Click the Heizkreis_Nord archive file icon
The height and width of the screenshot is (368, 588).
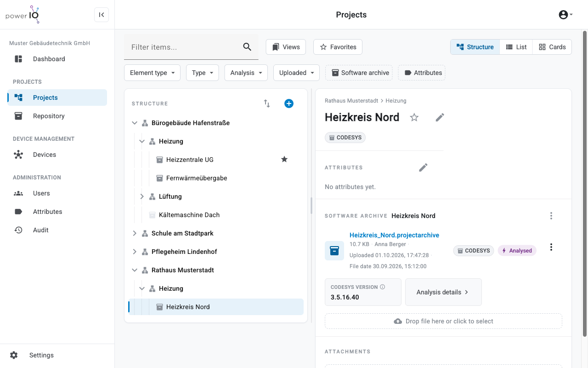[334, 251]
